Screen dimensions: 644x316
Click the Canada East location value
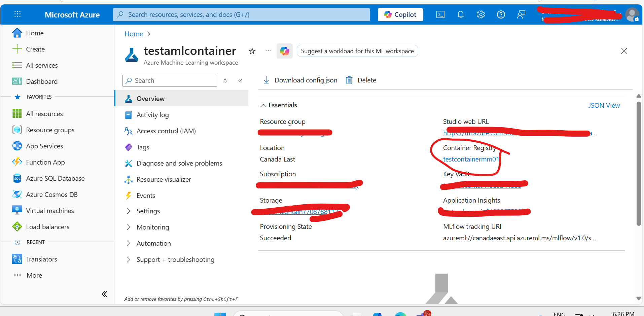(278, 159)
